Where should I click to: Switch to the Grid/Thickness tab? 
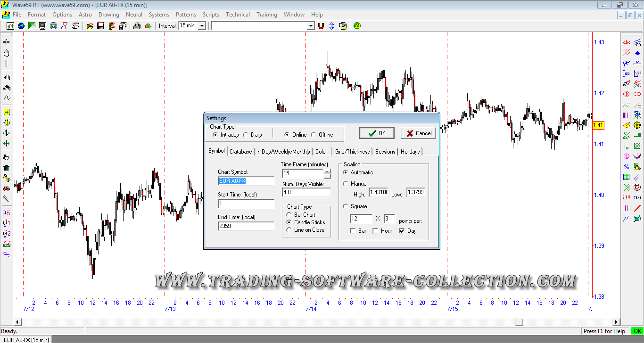pos(352,152)
